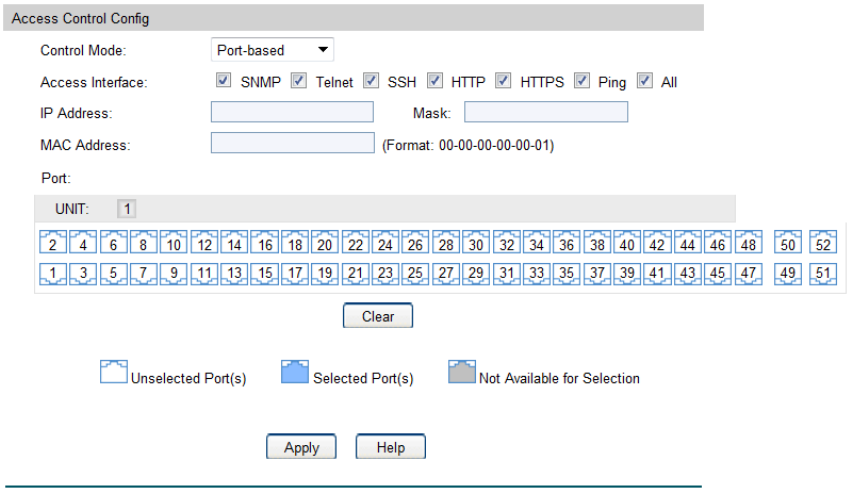Open the Help button
The width and height of the screenshot is (852, 493).
coord(390,447)
